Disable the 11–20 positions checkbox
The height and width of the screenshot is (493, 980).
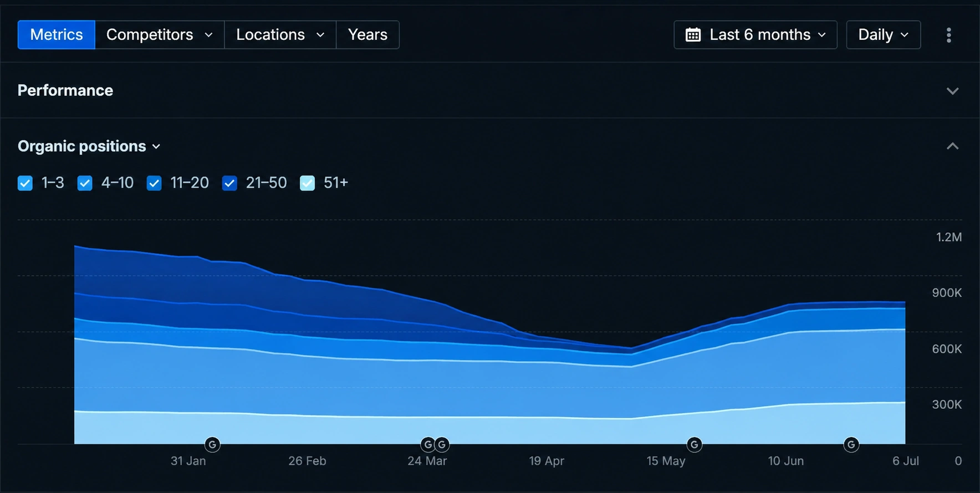click(x=154, y=183)
